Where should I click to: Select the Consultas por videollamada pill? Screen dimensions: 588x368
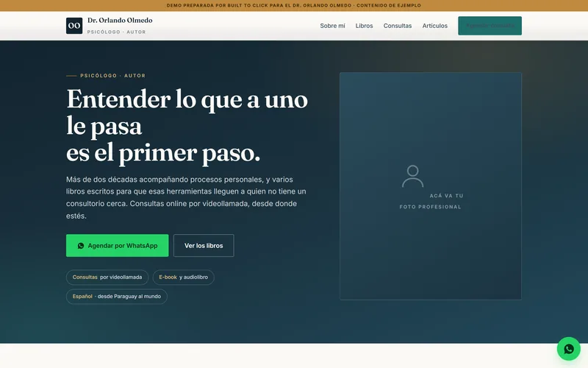(107, 277)
